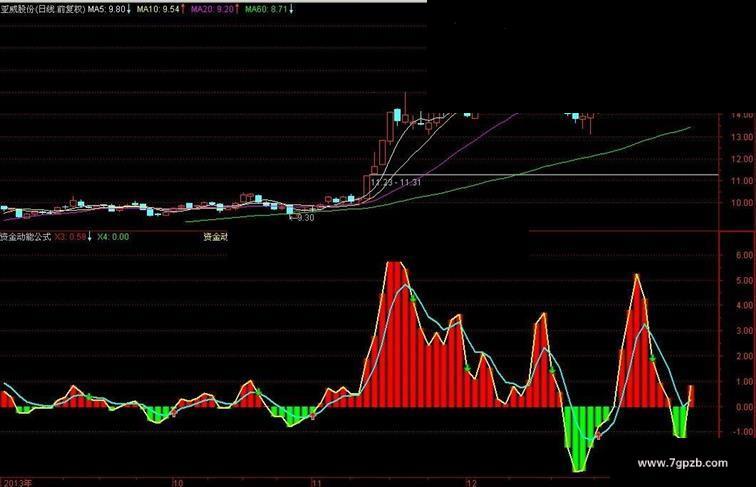This screenshot has height=487, width=756.
Task: Click the tall candlestick with highest upper wick
Action: click(405, 108)
